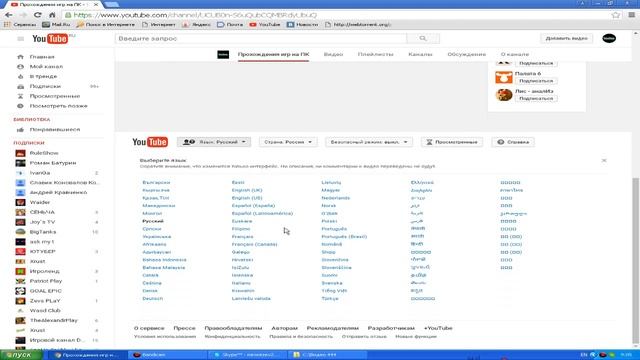Subscribe to the Лис channel
Image resolution: width=640 pixels, height=360 pixels.
(x=536, y=98)
